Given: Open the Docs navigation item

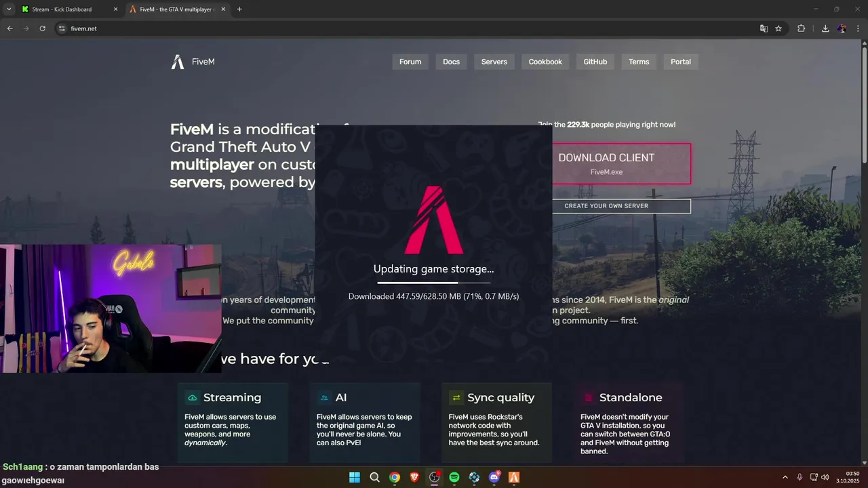Looking at the screenshot, I should (451, 62).
